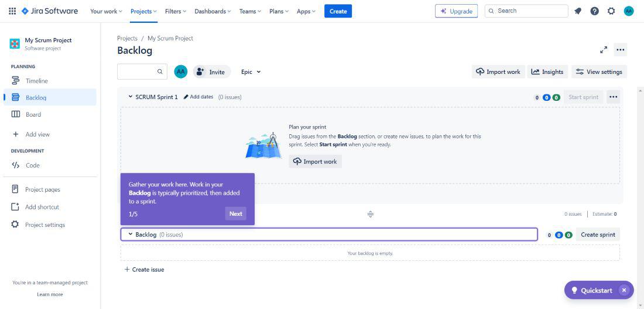The height and width of the screenshot is (309, 644).
Task: Open the Projects dropdown menu
Action: 143,11
